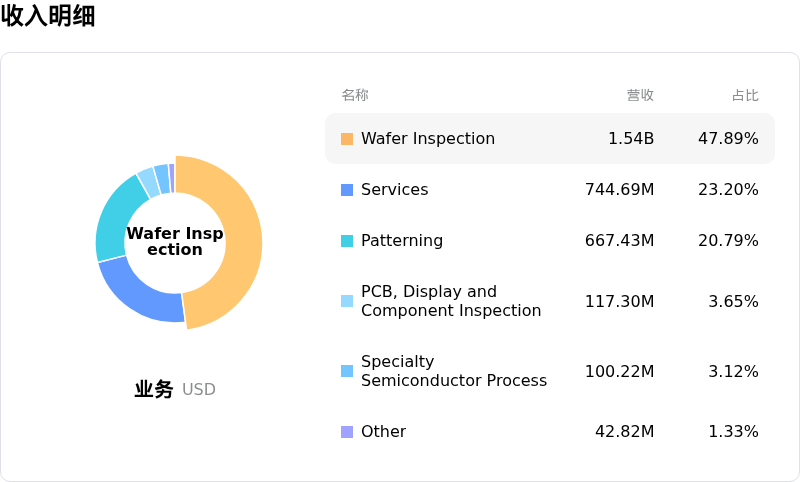This screenshot has width=800, height=482.
Task: Click the cyan swatch beside Patterning
Action: 347,241
